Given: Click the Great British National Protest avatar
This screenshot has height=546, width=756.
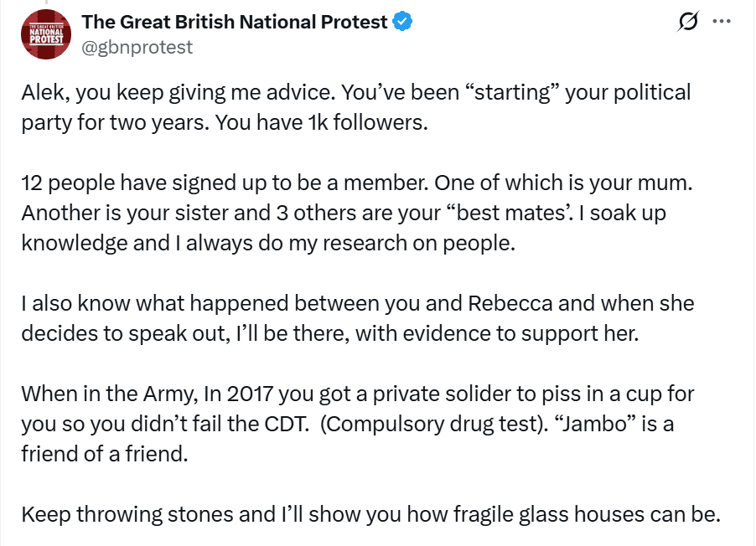Looking at the screenshot, I should [46, 33].
